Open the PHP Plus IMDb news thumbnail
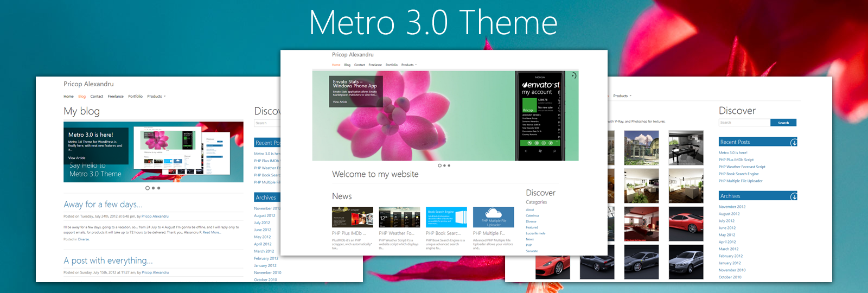The image size is (868, 293). click(352, 217)
